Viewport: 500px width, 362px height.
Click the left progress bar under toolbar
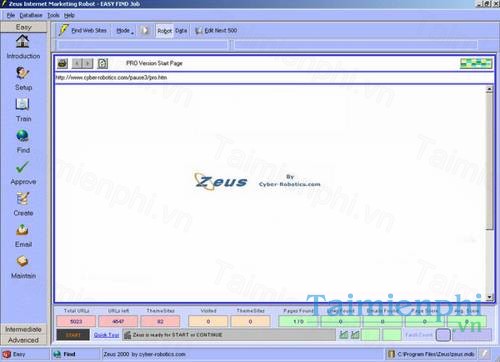click(x=143, y=44)
